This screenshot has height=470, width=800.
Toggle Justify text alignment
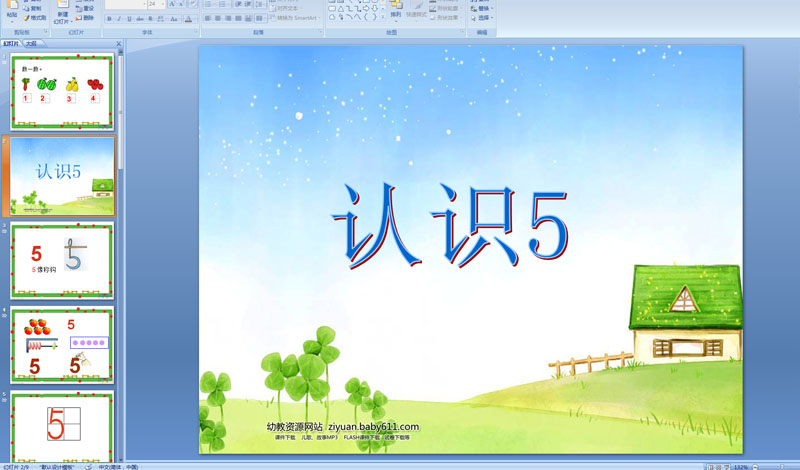(x=238, y=18)
